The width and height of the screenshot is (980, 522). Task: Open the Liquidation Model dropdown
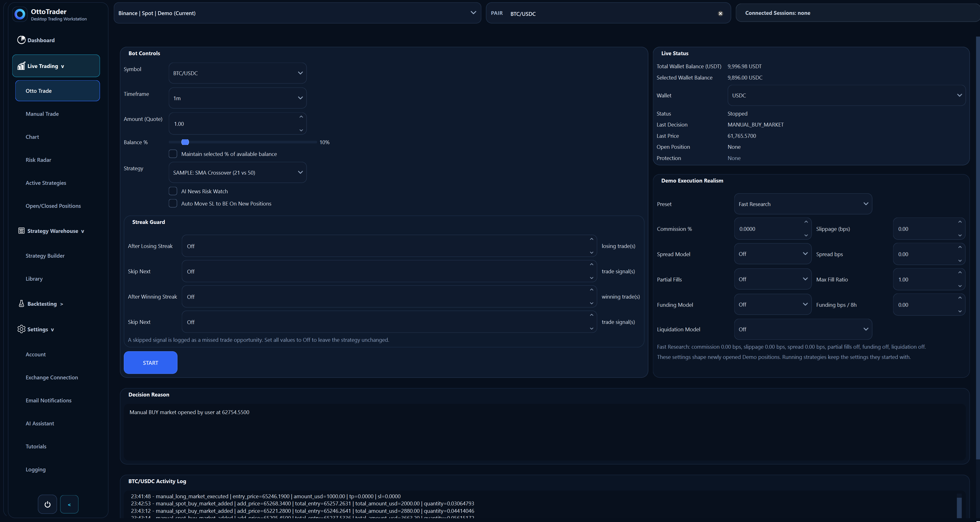[803, 329]
